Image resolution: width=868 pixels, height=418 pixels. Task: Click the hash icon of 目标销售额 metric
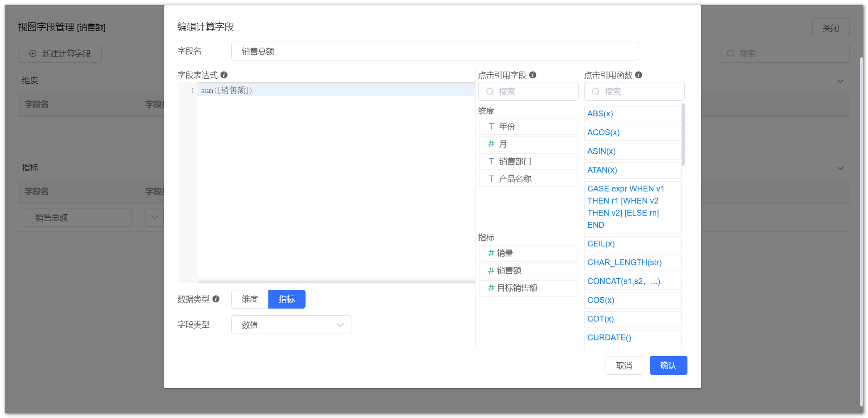[491, 288]
